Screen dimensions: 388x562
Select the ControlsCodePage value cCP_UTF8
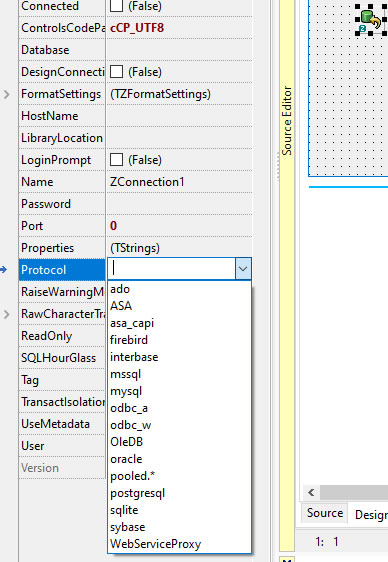pyautogui.click(x=137, y=28)
